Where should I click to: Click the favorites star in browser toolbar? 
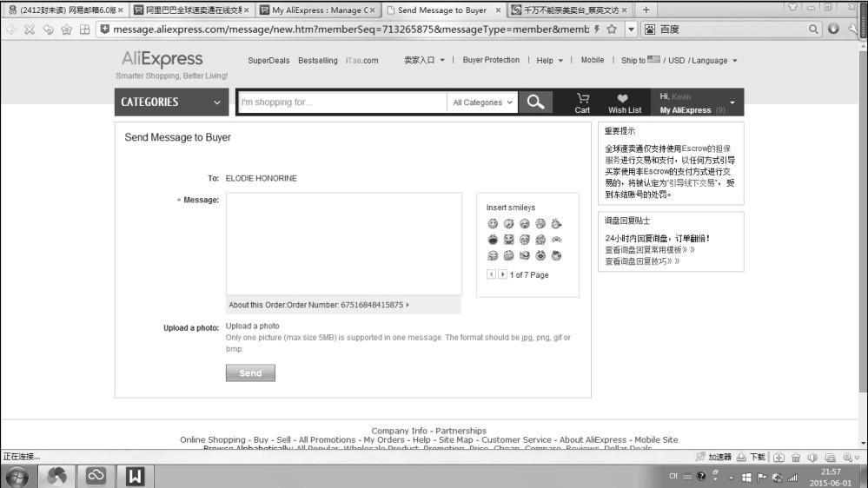(66, 30)
